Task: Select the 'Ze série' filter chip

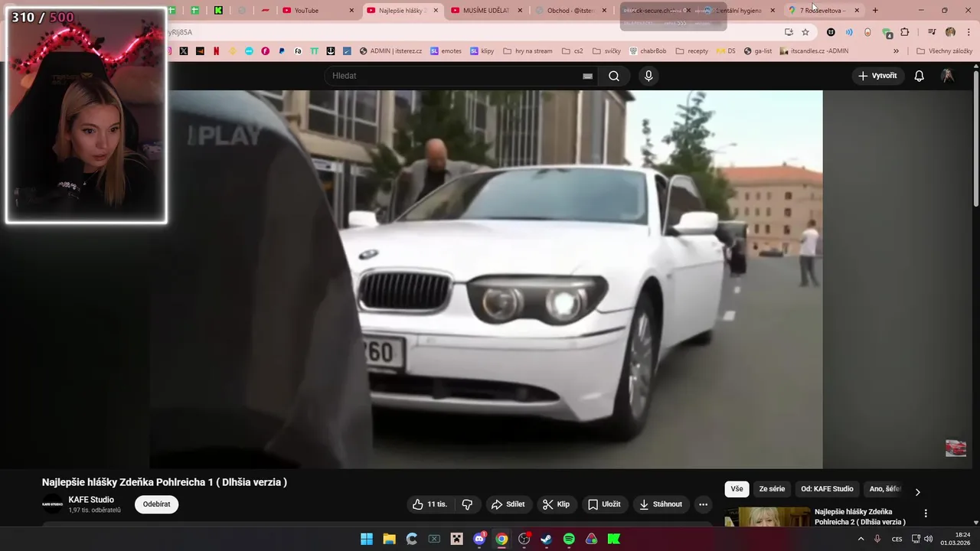Action: point(772,489)
